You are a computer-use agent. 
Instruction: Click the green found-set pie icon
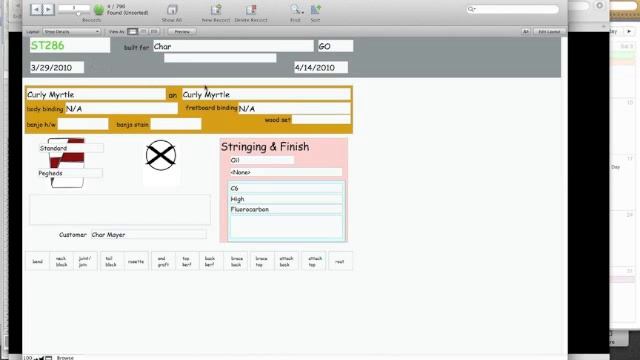[x=99, y=10]
